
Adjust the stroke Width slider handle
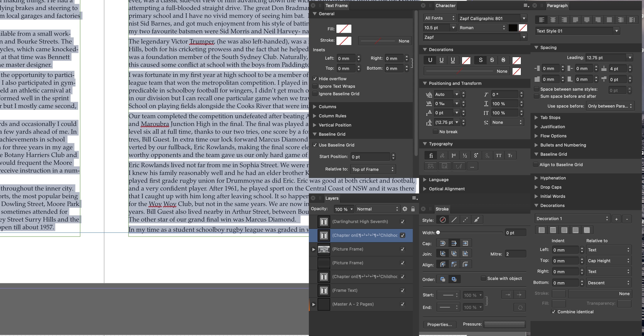438,232
